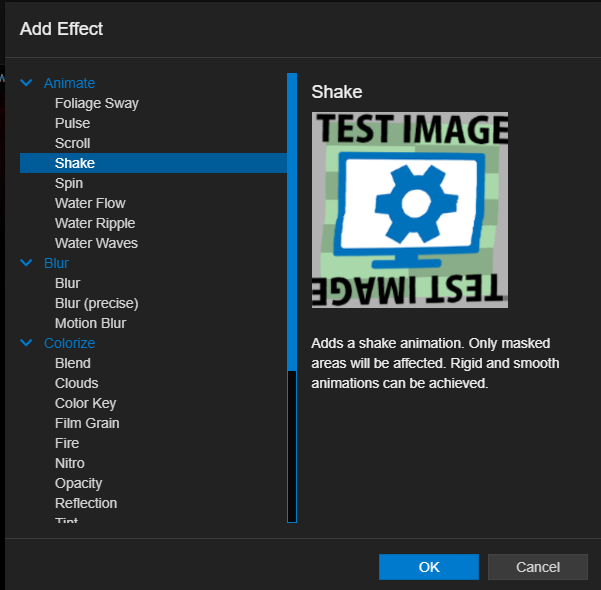
Task: Select the Nitro effect
Action: (70, 463)
